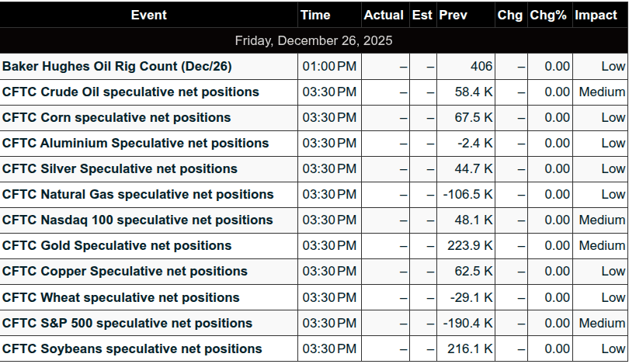Select CFTC Nasdaq 100 speculative net positions

(x=137, y=220)
